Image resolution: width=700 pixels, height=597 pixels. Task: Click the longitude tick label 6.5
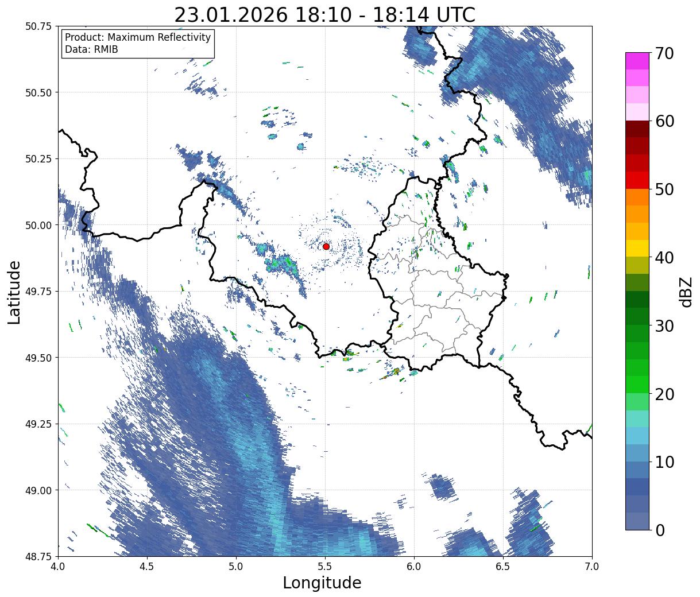[x=503, y=567]
